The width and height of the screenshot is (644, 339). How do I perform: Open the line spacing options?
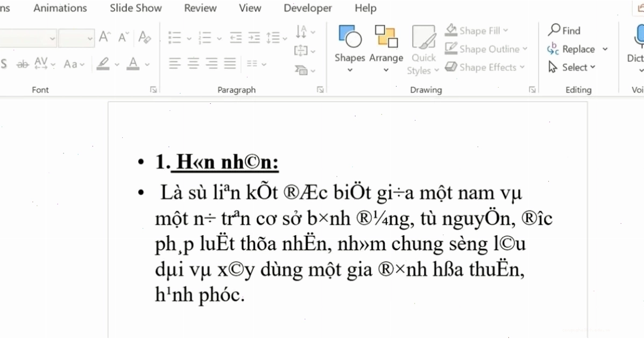coord(276,38)
